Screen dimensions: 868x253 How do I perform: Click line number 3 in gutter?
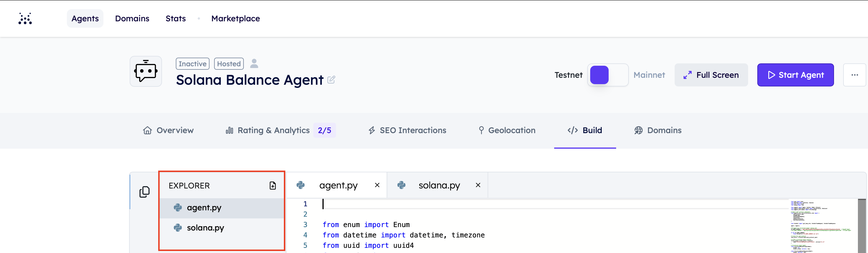coord(305,225)
